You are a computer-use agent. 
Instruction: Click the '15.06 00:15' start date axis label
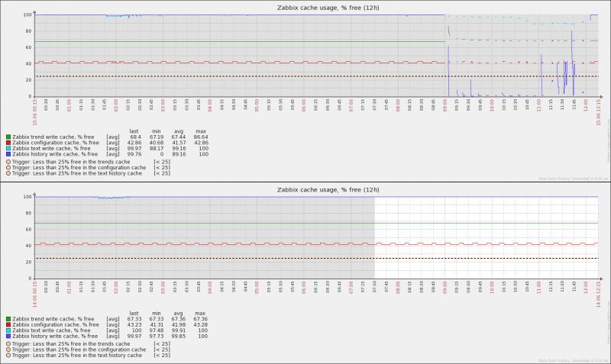(x=34, y=112)
